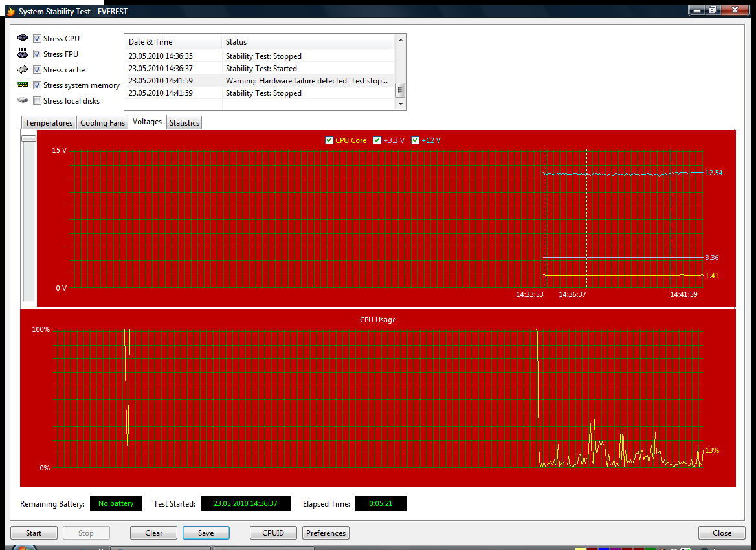
Task: Click the EVEREST flame icon in title bar
Action: [x=10, y=11]
